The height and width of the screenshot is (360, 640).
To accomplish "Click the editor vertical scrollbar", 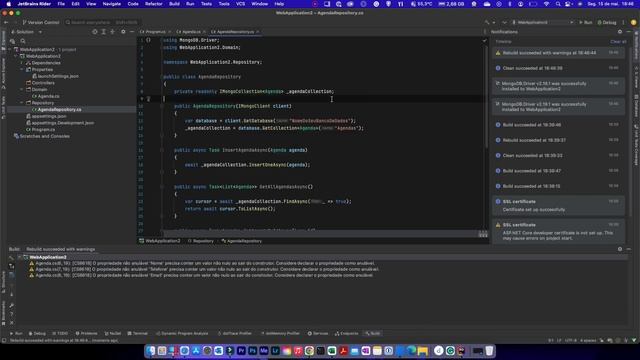I will coord(486,98).
